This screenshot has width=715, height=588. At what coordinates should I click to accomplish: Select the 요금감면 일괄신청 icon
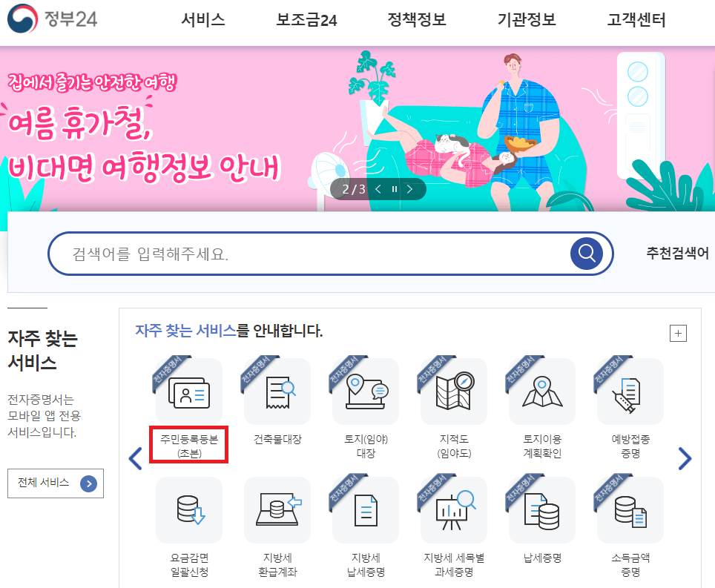[x=189, y=510]
